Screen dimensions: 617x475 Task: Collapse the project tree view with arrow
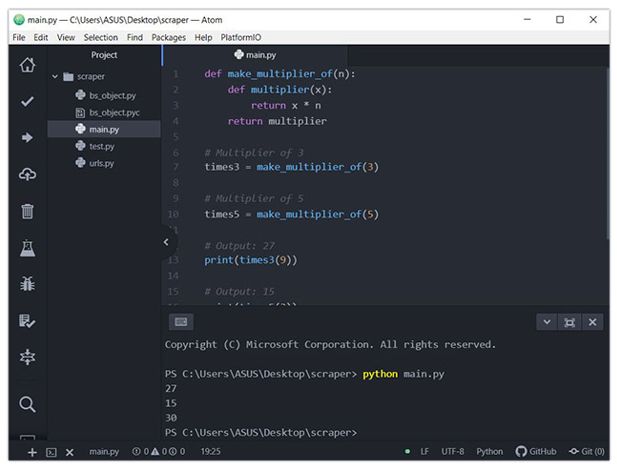pos(166,242)
